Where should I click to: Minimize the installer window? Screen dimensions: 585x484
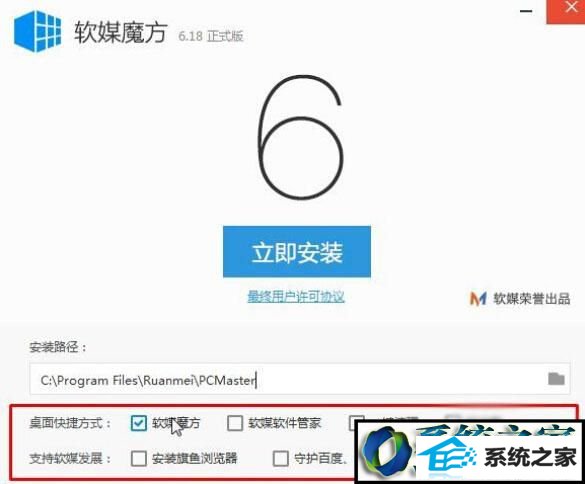pyautogui.click(x=526, y=11)
